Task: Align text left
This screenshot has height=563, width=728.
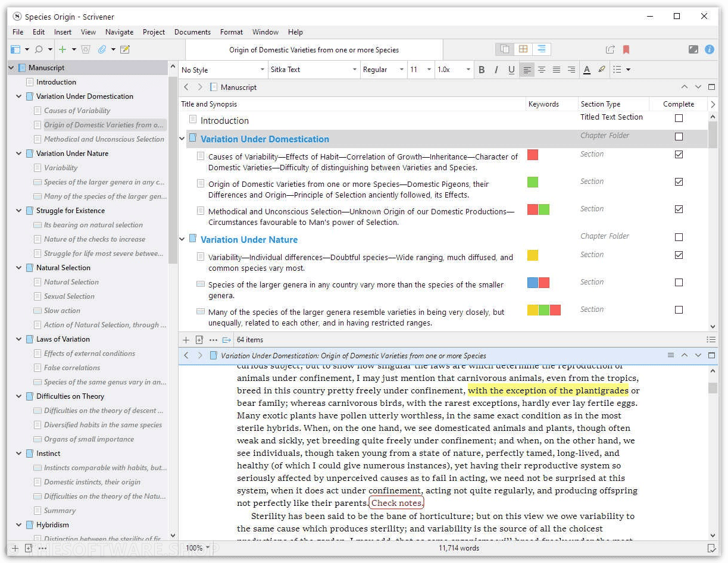Action: 527,70
